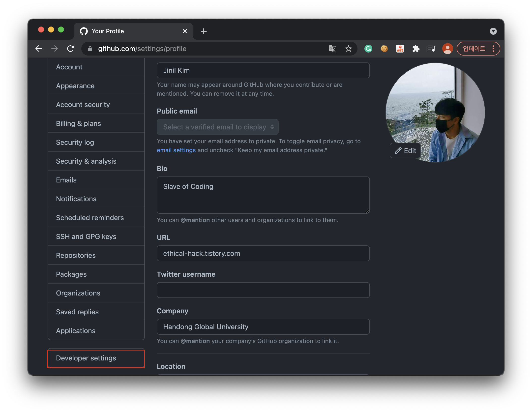Open the Google Translate icon

click(x=333, y=49)
